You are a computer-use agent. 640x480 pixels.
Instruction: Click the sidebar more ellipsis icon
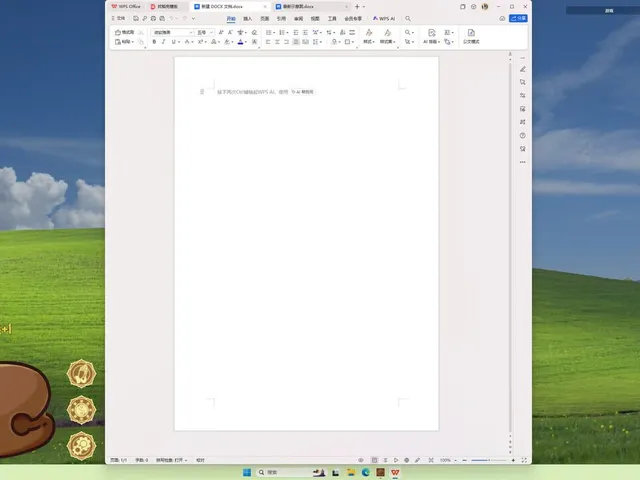pyautogui.click(x=522, y=162)
